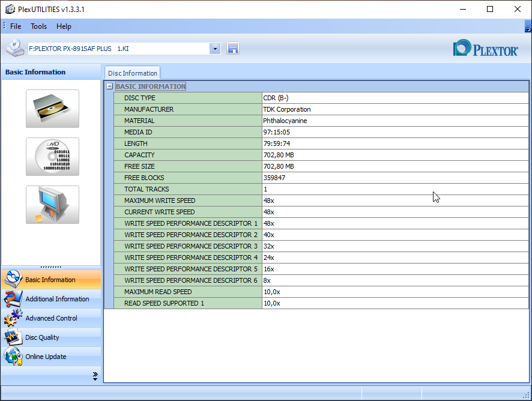
Task: Collapse the BASIC INFORMATION section
Action: (x=110, y=86)
